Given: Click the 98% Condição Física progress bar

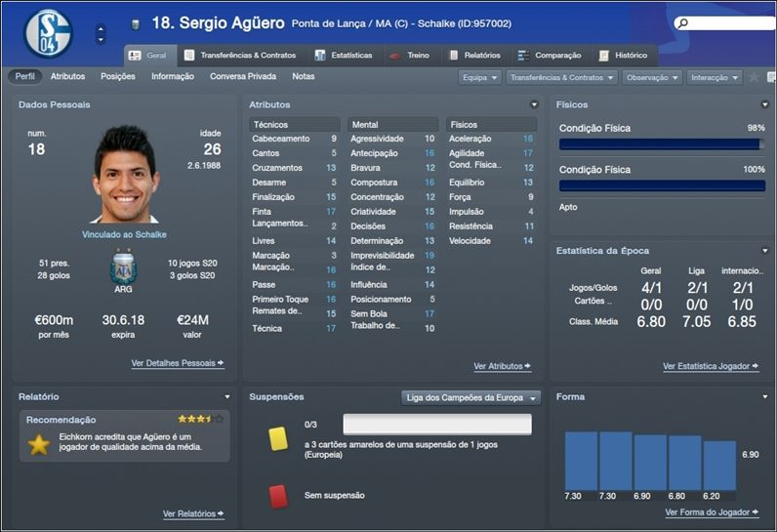Looking at the screenshot, I should 662,144.
